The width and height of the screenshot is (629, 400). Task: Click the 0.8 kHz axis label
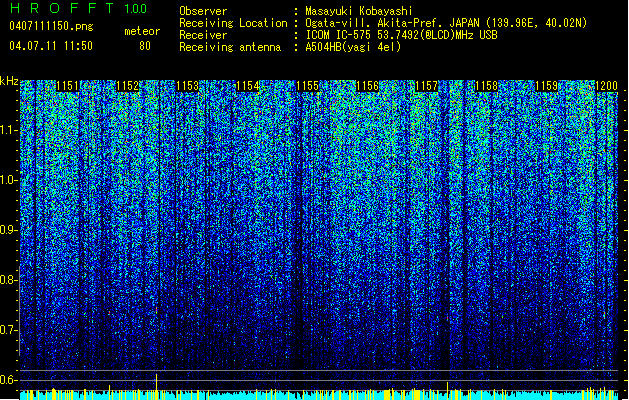coord(8,280)
